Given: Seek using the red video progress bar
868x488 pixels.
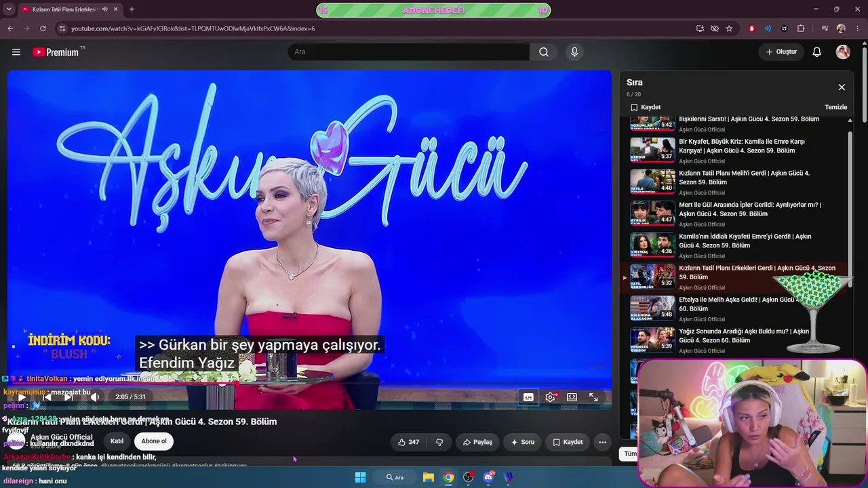Looking at the screenshot, I should pos(309,383).
